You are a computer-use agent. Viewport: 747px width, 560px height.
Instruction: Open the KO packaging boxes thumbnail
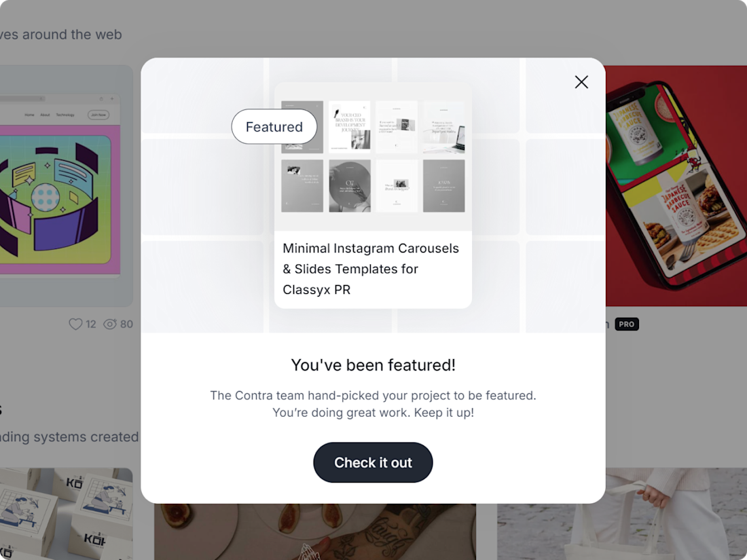click(x=66, y=513)
